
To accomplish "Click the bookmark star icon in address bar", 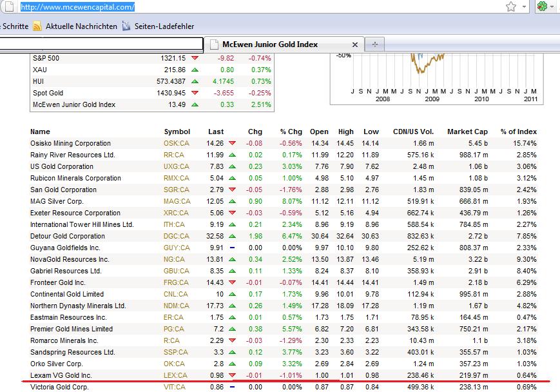I will (x=511, y=7).
